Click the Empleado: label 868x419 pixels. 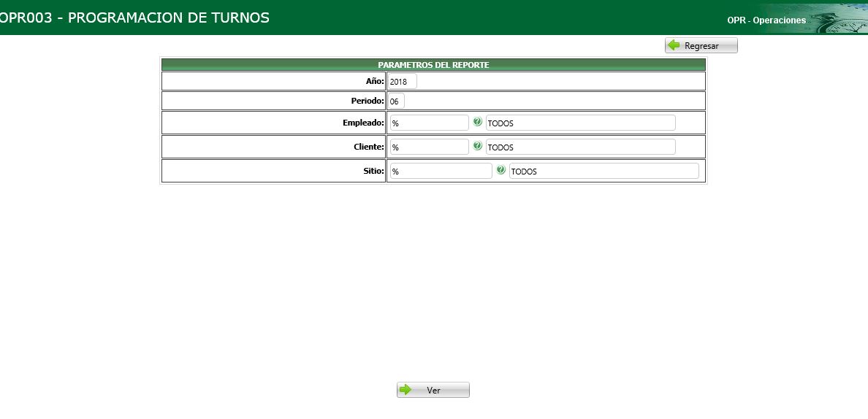click(363, 123)
